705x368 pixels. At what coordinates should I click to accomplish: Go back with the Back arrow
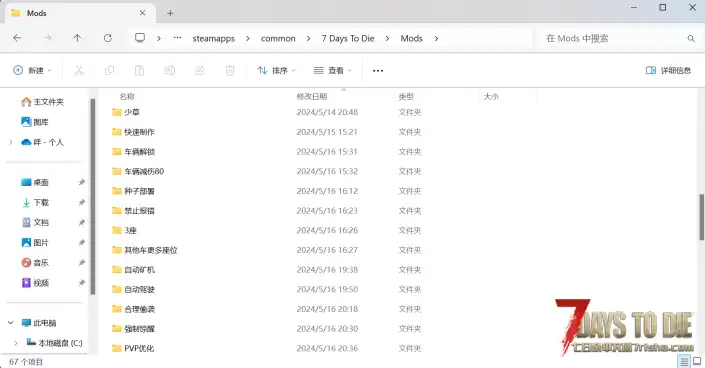click(x=17, y=38)
